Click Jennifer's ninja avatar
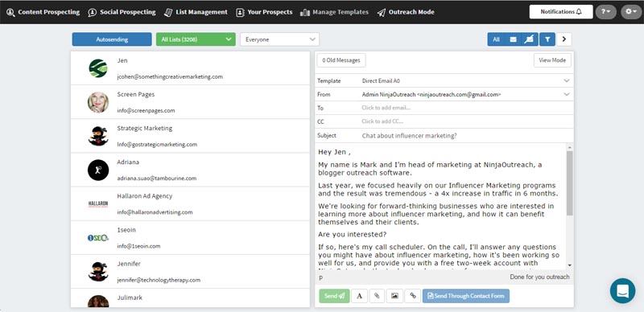Viewport: 644px width, 312px height. [98, 271]
